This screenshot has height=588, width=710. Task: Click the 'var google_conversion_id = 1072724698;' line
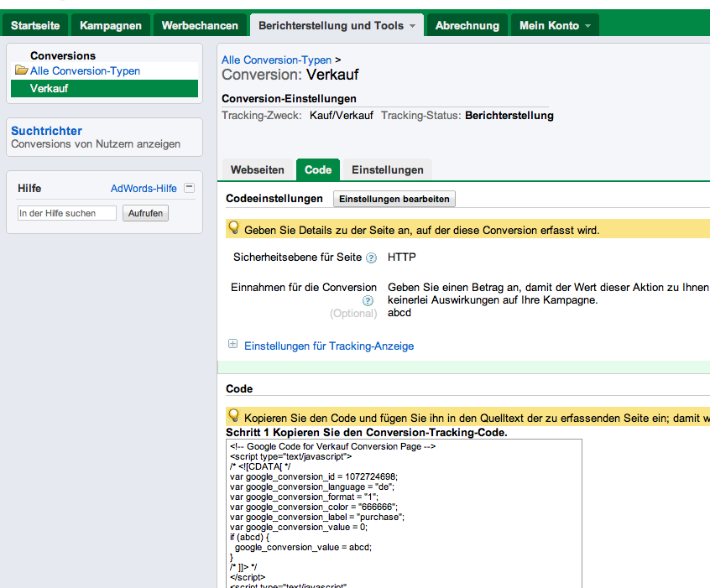pos(314,476)
